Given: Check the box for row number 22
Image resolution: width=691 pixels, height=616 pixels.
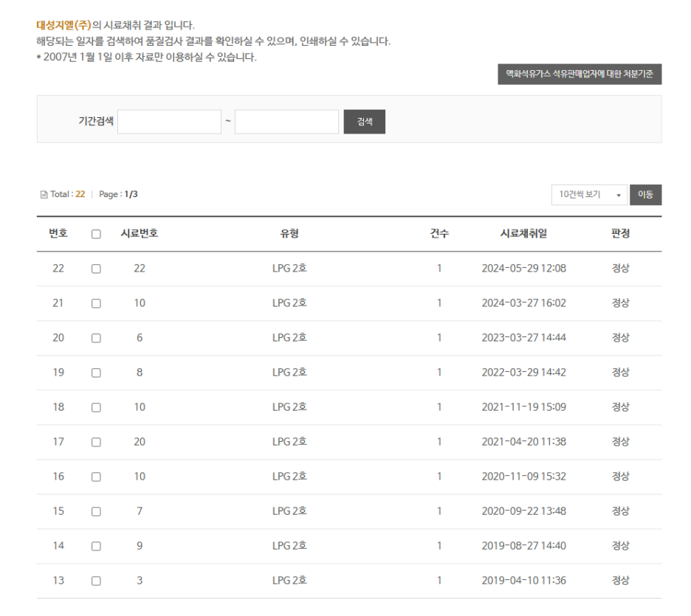Looking at the screenshot, I should [x=96, y=269].
